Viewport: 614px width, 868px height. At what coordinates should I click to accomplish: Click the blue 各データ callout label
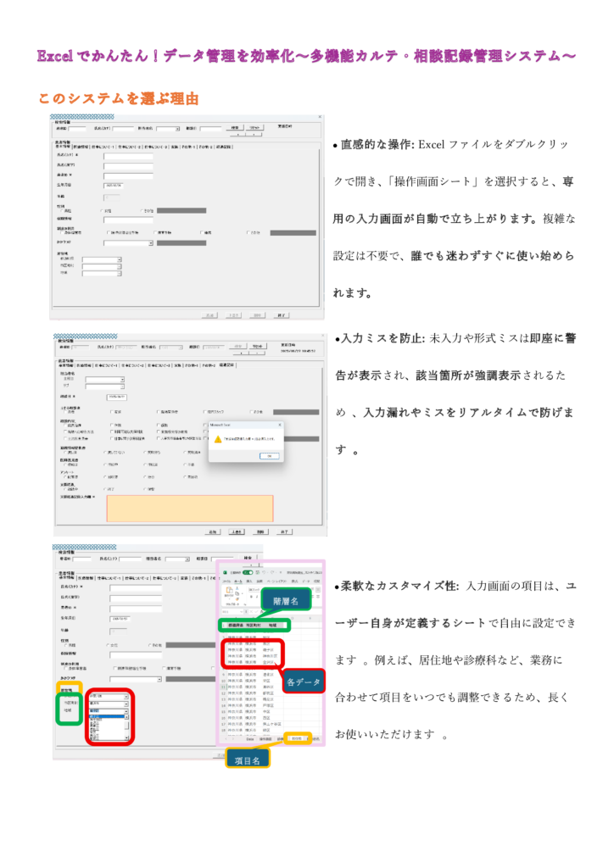pyautogui.click(x=304, y=682)
